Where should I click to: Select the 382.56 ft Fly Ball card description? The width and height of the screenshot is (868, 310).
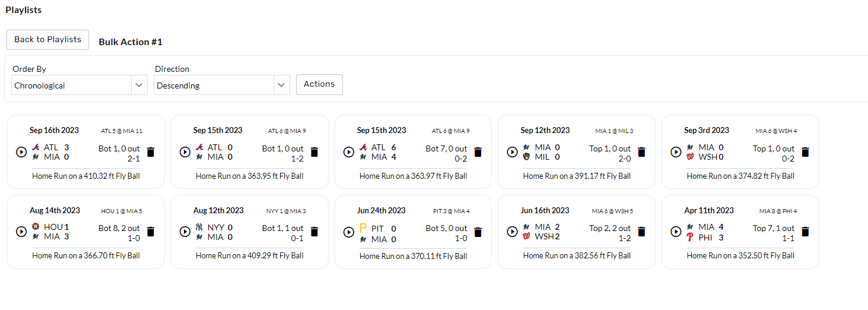click(577, 256)
